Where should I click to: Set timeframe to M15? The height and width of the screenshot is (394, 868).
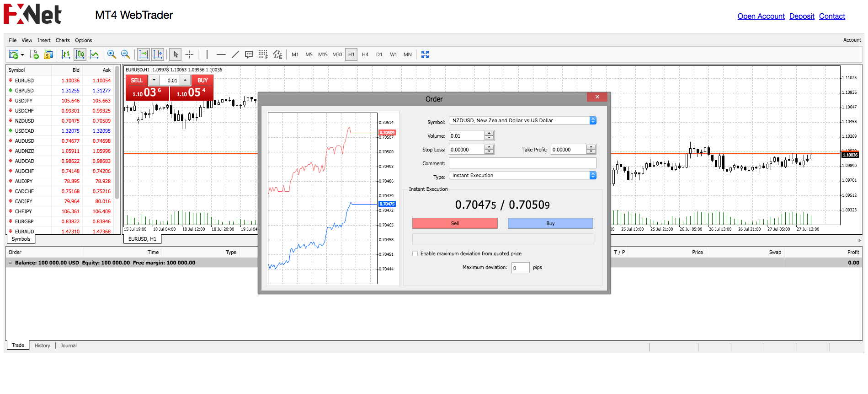323,54
